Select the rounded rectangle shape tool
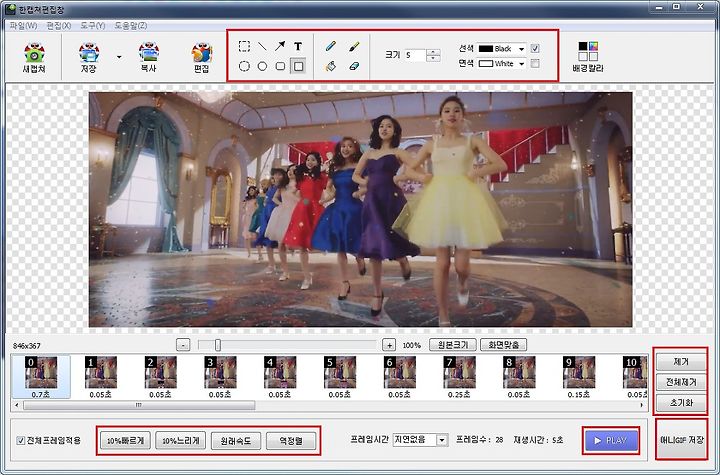720x475 pixels. [280, 66]
